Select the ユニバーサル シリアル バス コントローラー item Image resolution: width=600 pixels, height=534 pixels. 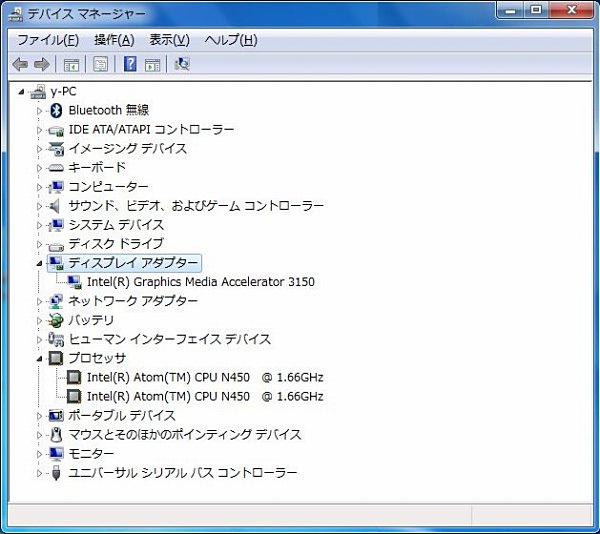coord(182,472)
